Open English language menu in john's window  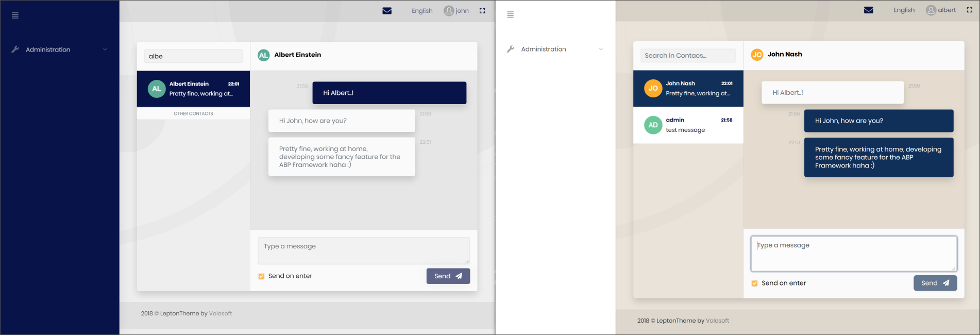pyautogui.click(x=421, y=11)
